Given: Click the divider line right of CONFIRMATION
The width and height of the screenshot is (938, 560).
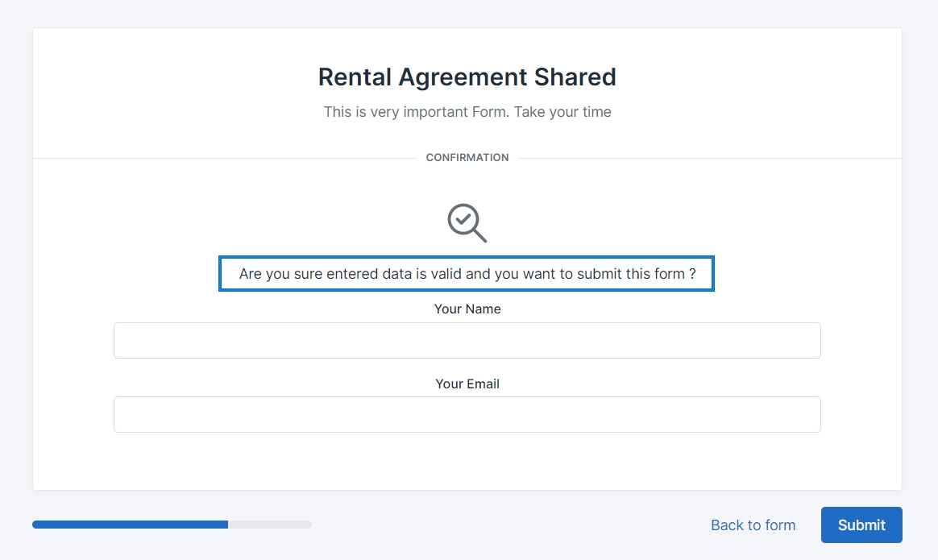Looking at the screenshot, I should click(709, 158).
